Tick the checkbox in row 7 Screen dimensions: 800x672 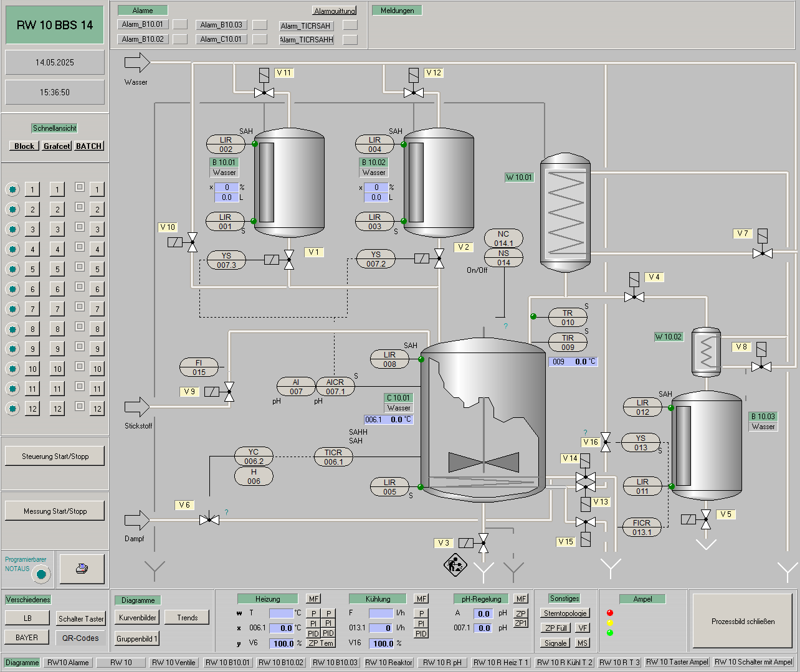(80, 306)
